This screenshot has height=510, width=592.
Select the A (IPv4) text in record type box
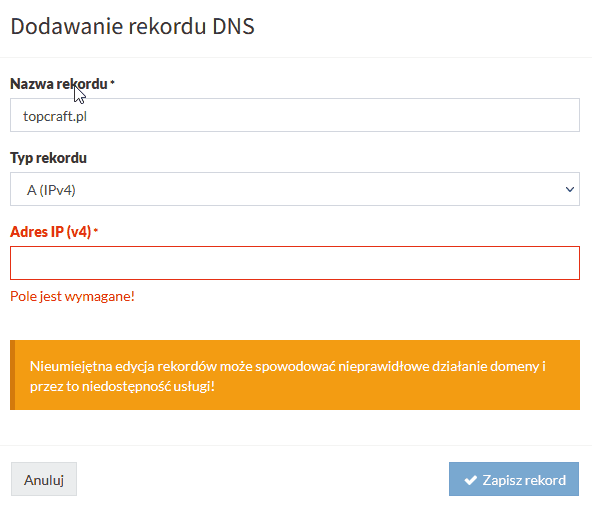pyautogui.click(x=51, y=190)
